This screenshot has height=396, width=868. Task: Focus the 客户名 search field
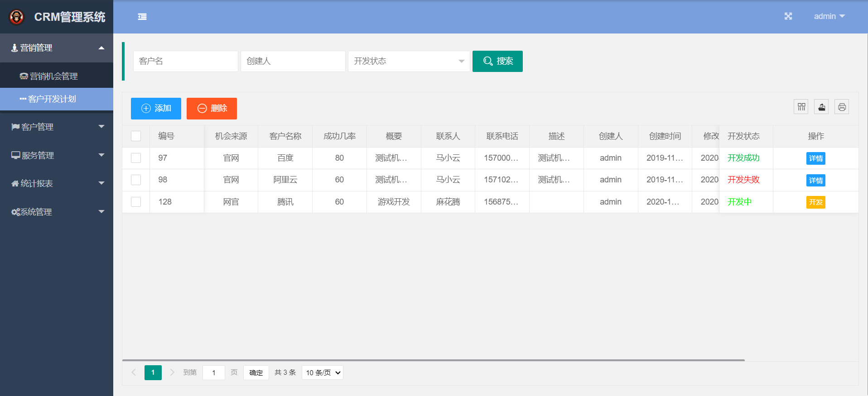coord(186,61)
